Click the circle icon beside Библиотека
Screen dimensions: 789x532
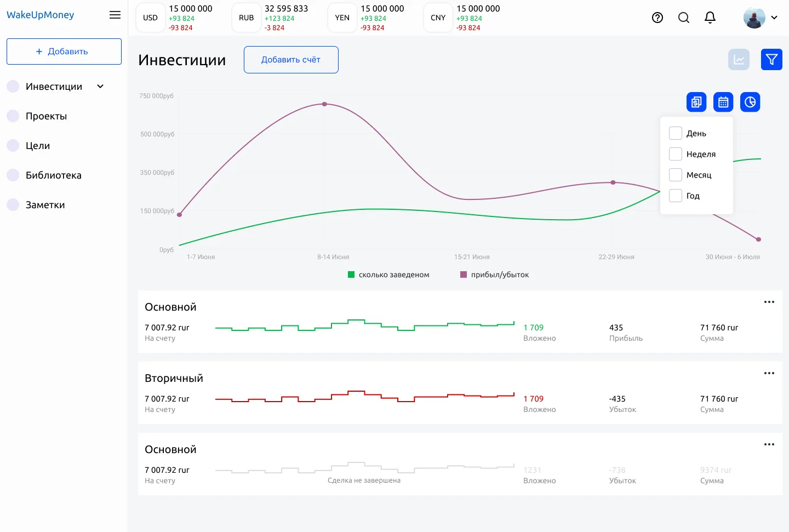tap(13, 175)
